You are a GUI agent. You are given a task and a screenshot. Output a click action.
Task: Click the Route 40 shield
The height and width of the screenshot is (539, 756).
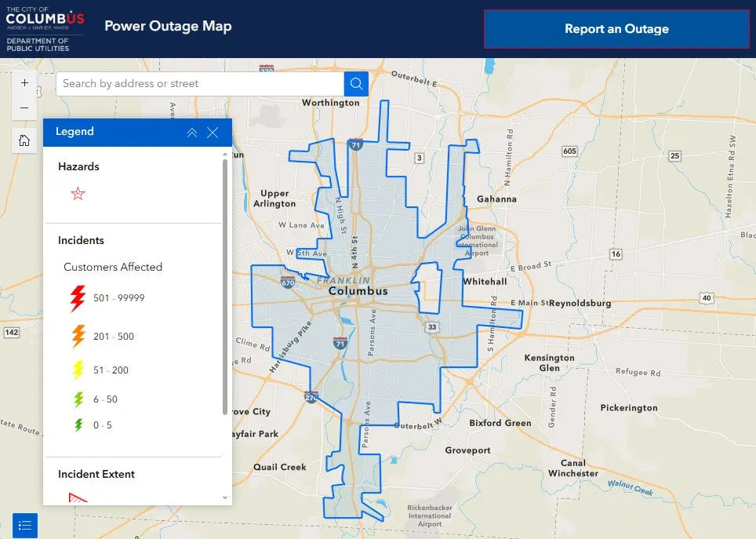coord(707,297)
